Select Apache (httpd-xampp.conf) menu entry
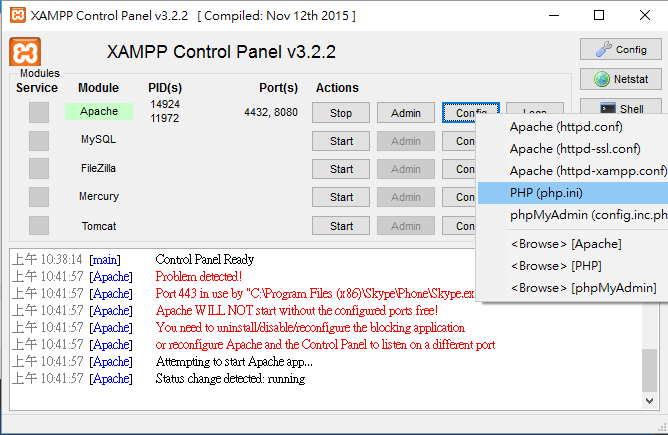668x435 pixels. [x=573, y=171]
